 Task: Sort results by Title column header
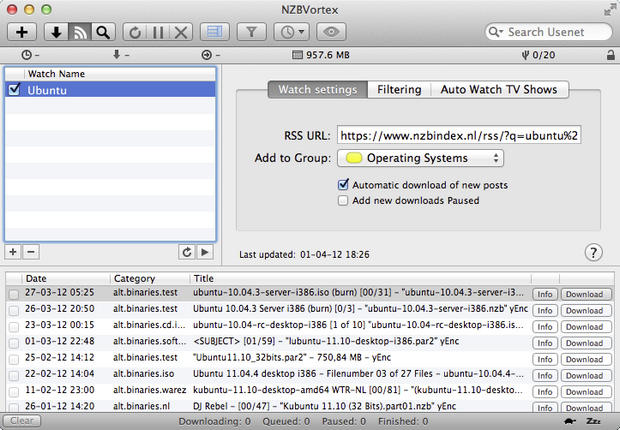[360, 278]
